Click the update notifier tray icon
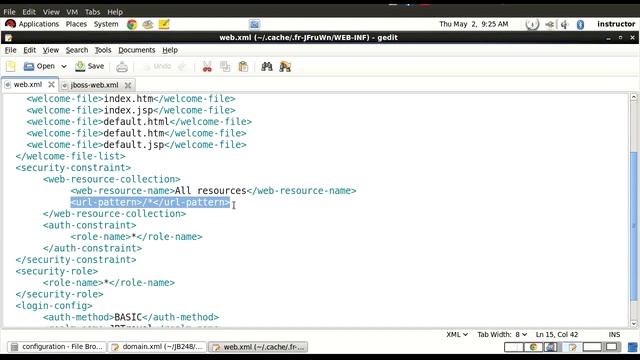The height and width of the screenshot is (360, 640). tap(532, 24)
